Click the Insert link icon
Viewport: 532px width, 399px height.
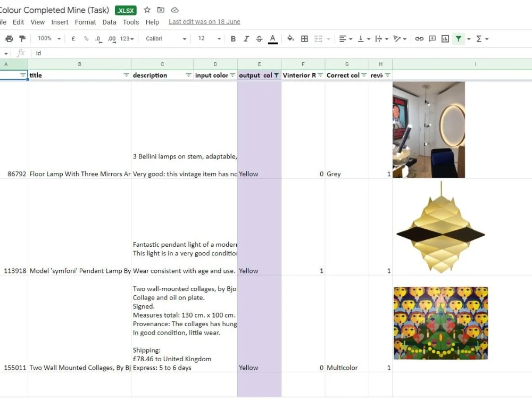coord(419,39)
